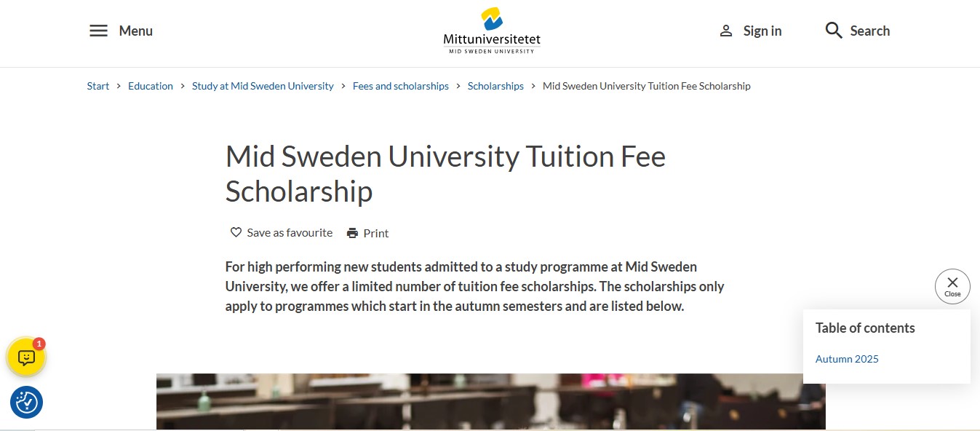The image size is (980, 431).
Task: Navigate to Start via breadcrumb
Action: (x=97, y=85)
